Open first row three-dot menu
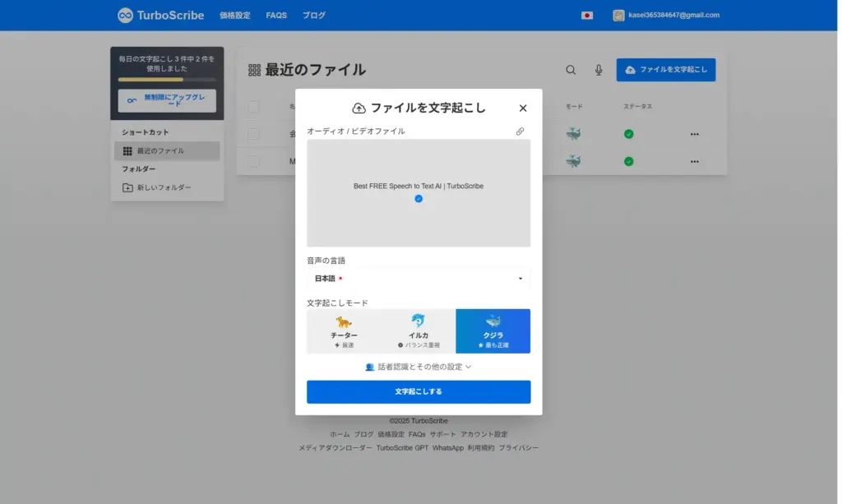This screenshot has width=842, height=504. point(694,134)
